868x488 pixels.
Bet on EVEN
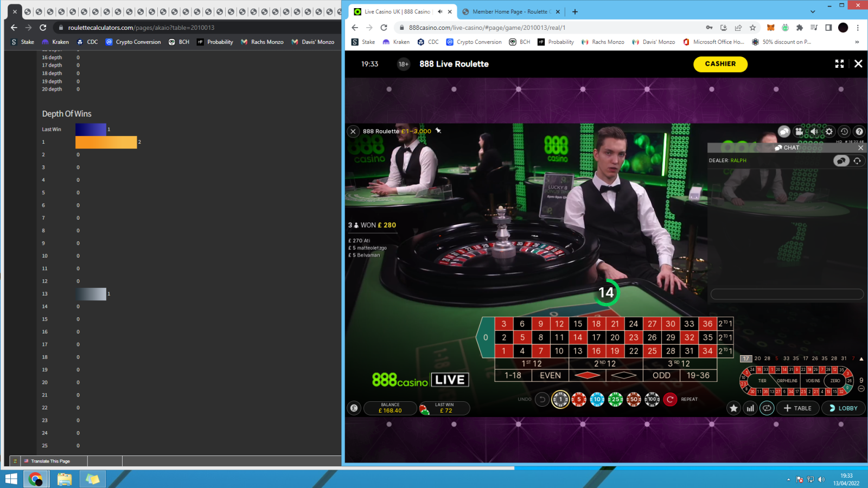tap(550, 375)
